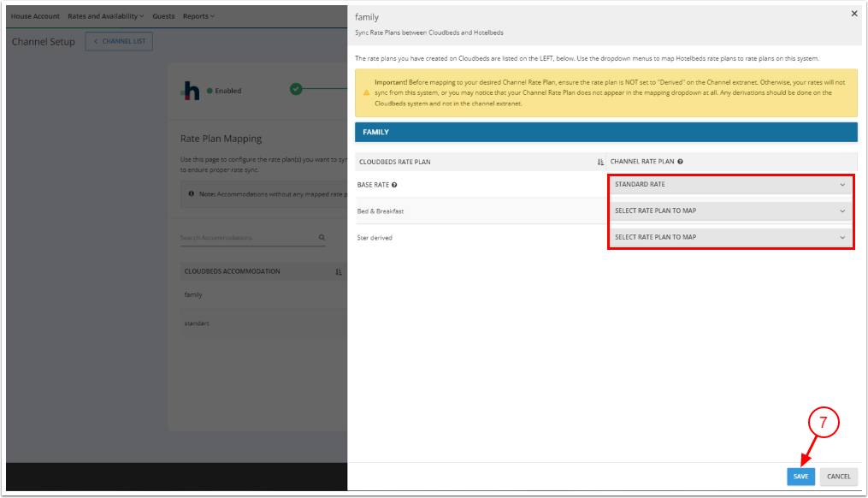Click the search magnifier icon for accommodations
868x498 pixels.
322,238
